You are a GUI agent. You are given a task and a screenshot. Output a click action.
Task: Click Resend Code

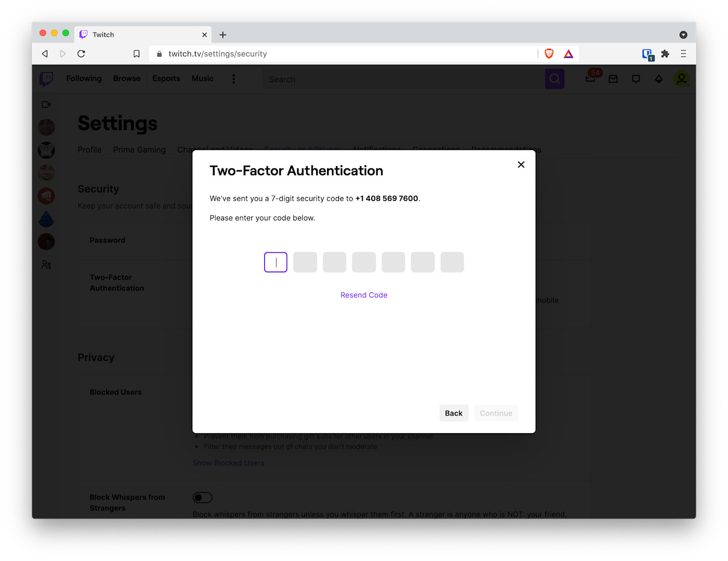363,295
